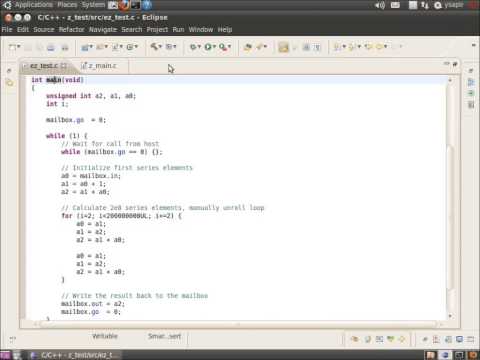Click the Search flashlight toolbar icon
This screenshot has width=480, height=360.
pos(259,47)
